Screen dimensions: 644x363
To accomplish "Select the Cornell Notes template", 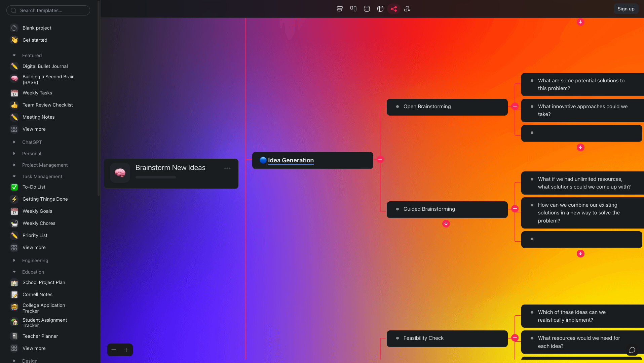I will [x=37, y=294].
